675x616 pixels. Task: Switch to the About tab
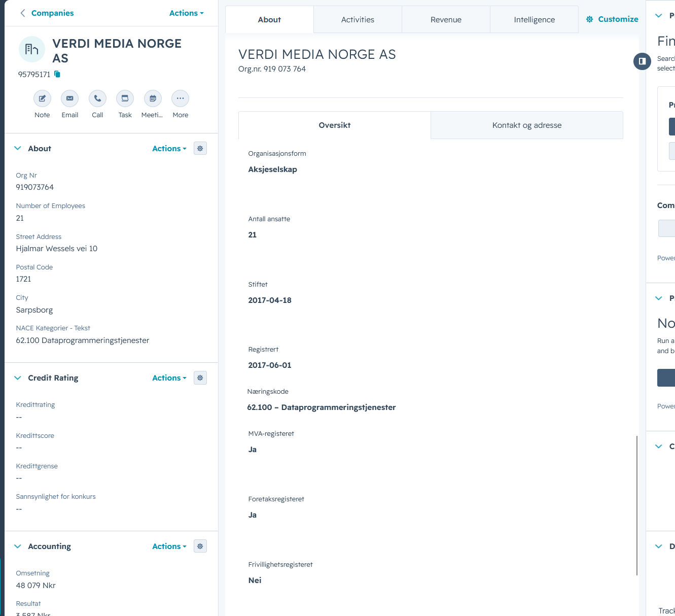(269, 20)
